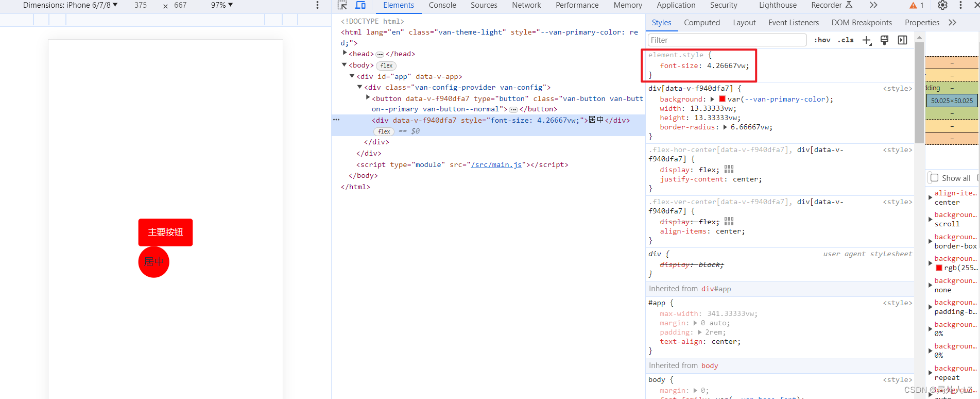This screenshot has width=980, height=399.
Task: Select the Computed sidebar tab
Action: 702,23
